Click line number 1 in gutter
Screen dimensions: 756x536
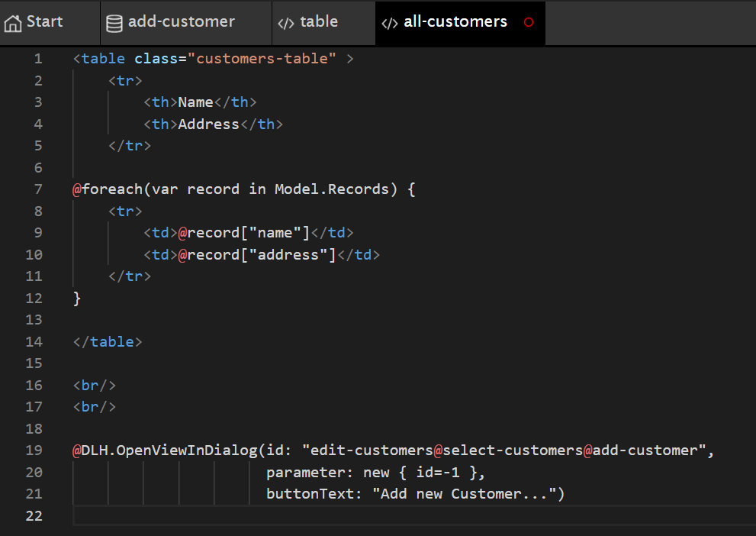38,59
